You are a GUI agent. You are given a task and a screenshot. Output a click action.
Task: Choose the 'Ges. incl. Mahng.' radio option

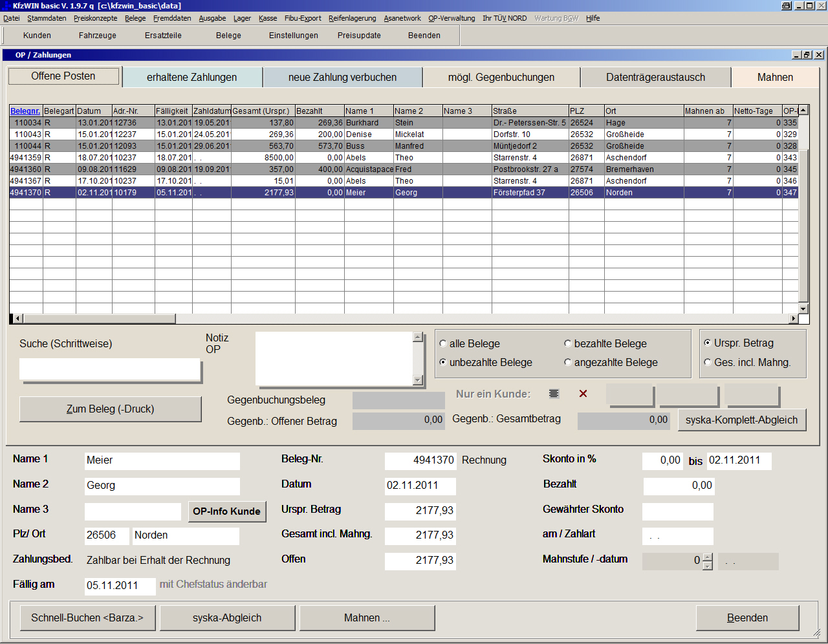pos(708,362)
